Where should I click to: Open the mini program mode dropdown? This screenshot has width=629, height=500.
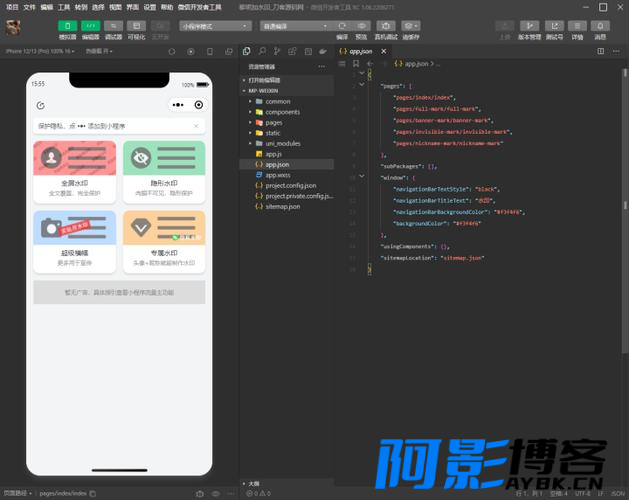[x=215, y=26]
